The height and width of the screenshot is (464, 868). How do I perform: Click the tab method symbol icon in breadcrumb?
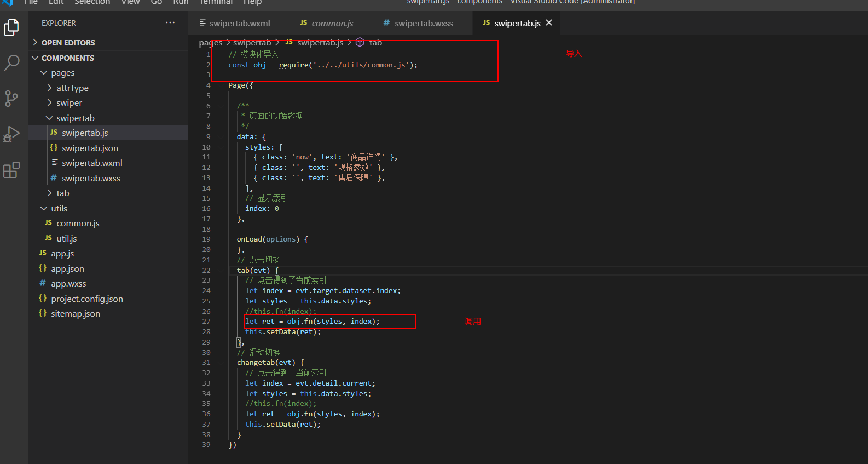(x=360, y=42)
